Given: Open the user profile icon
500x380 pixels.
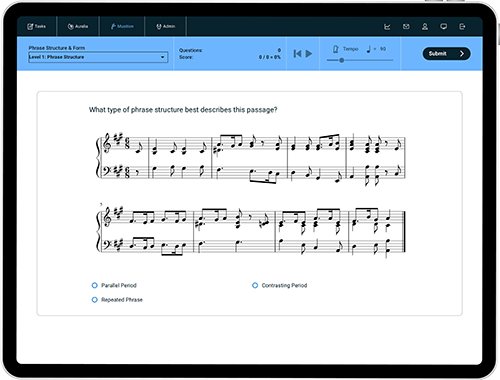Looking at the screenshot, I should 425,26.
